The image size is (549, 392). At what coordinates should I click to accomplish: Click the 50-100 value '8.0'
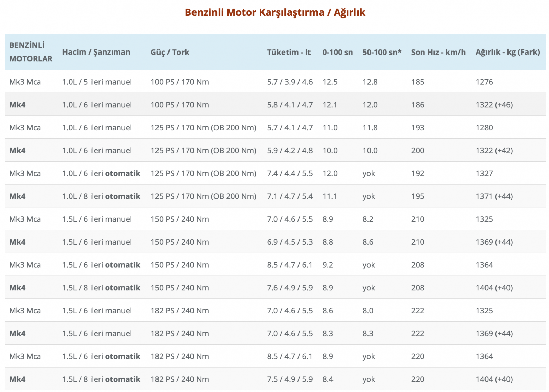pyautogui.click(x=368, y=311)
